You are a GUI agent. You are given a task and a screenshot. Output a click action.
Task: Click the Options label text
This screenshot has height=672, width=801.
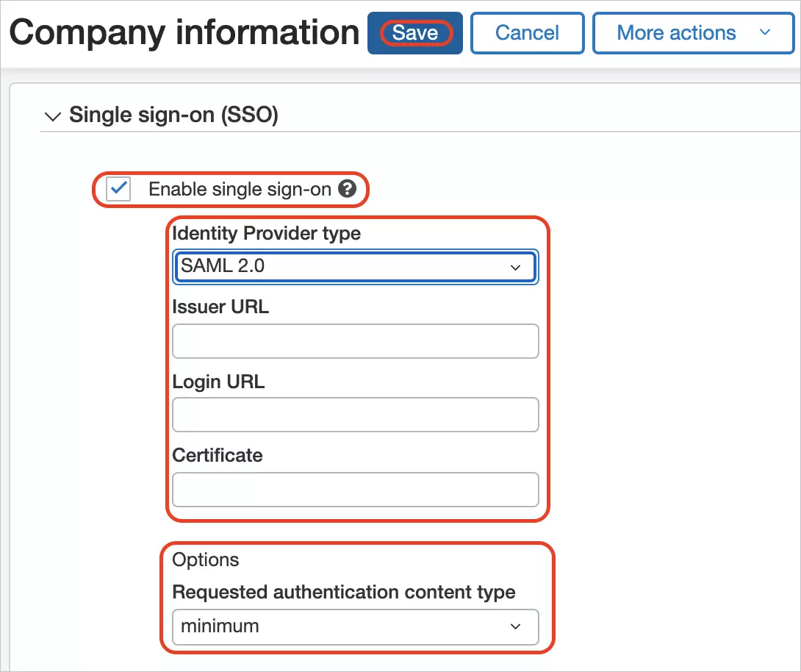click(x=205, y=560)
